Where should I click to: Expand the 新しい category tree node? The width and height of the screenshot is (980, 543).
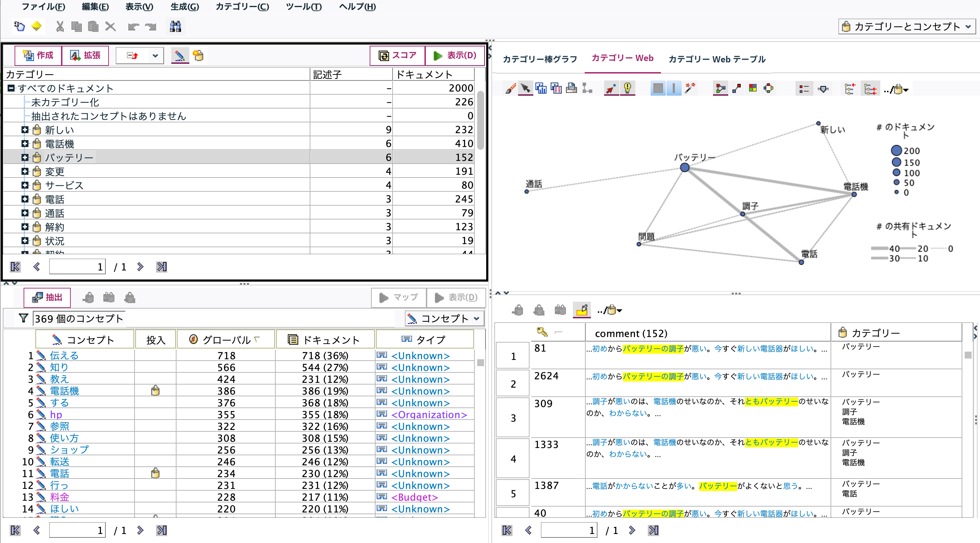pos(25,129)
